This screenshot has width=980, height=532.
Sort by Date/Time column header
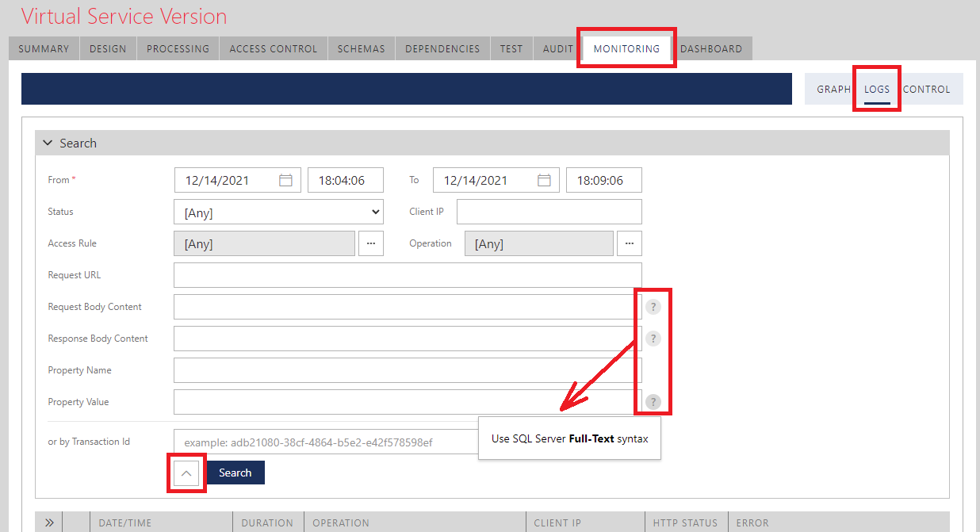(125, 522)
